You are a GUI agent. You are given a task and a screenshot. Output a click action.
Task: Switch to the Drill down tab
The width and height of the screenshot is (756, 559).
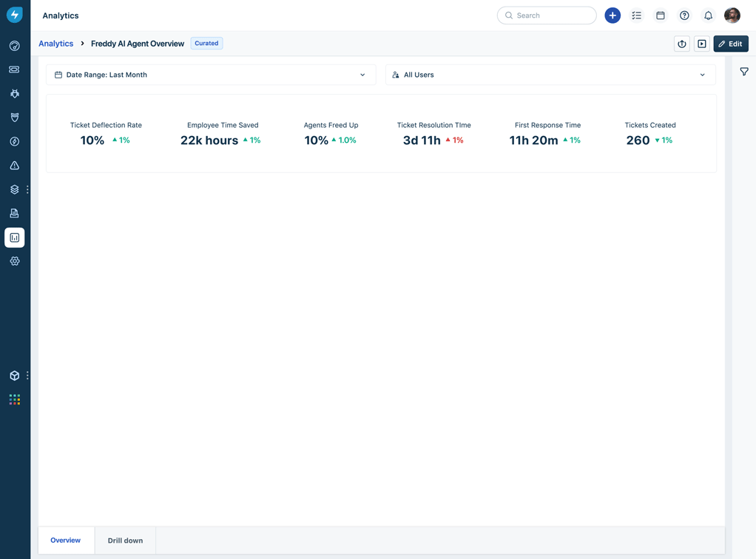pyautogui.click(x=124, y=541)
